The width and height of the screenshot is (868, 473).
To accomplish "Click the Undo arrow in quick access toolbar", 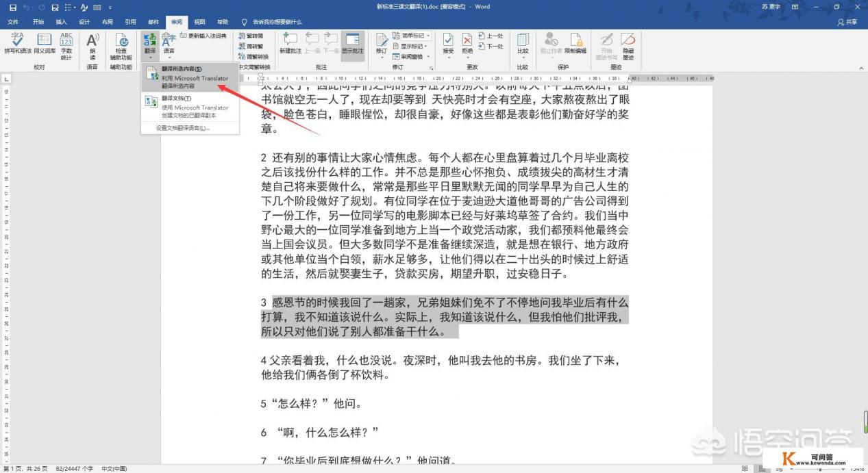I will (x=26, y=7).
